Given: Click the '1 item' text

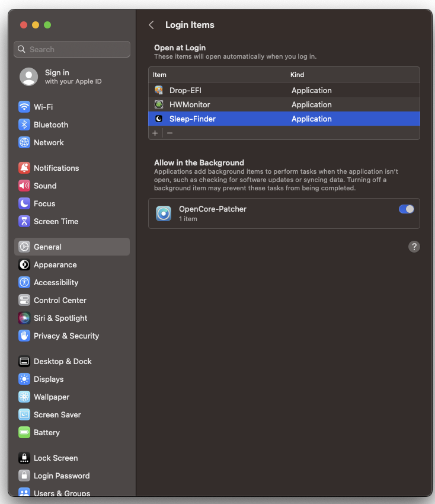Looking at the screenshot, I should [x=188, y=219].
